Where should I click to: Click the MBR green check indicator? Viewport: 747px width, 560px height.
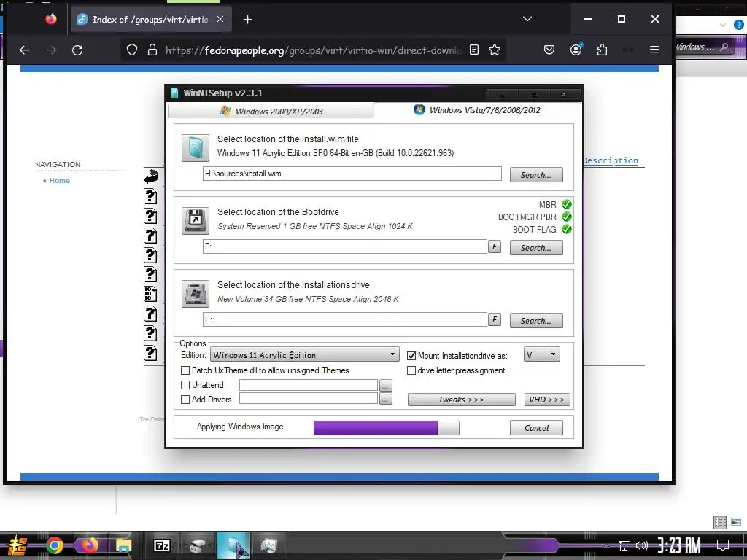pos(566,204)
